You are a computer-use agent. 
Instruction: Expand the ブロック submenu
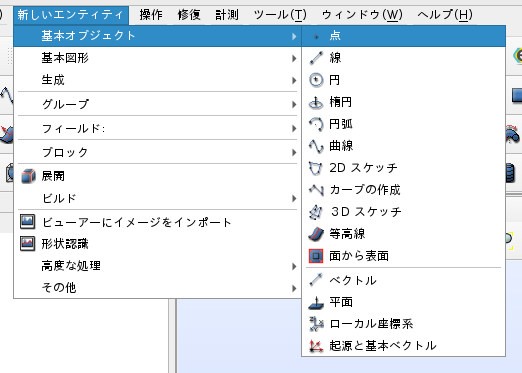pos(158,152)
